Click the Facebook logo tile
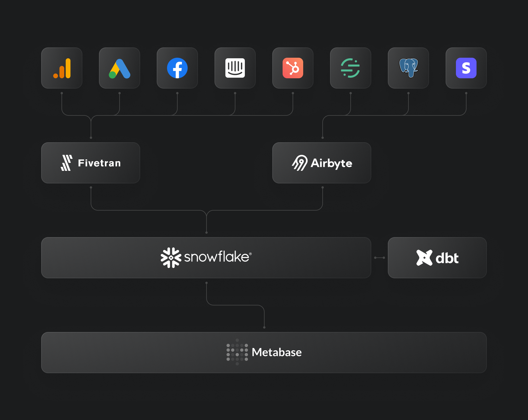Screen dimensions: 528x420 pyautogui.click(x=177, y=68)
